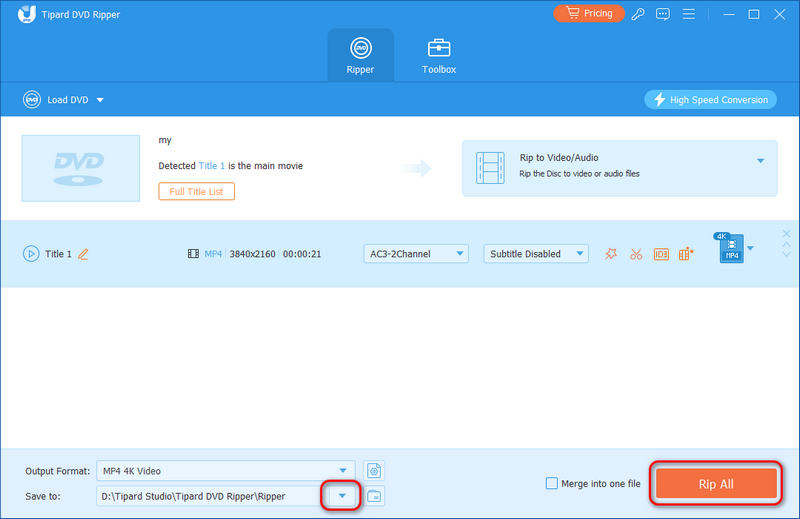Expand the Rip to Video/Audio dropdown

point(760,161)
